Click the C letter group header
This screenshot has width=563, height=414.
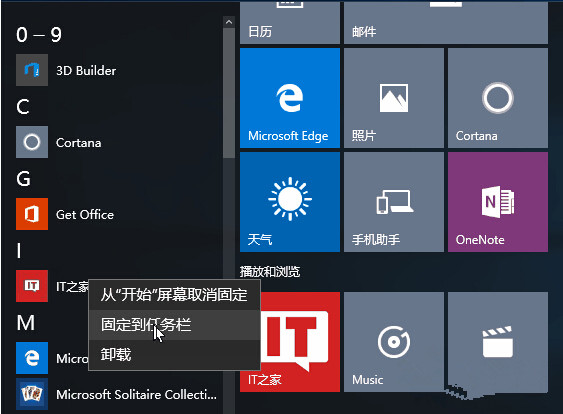click(23, 107)
